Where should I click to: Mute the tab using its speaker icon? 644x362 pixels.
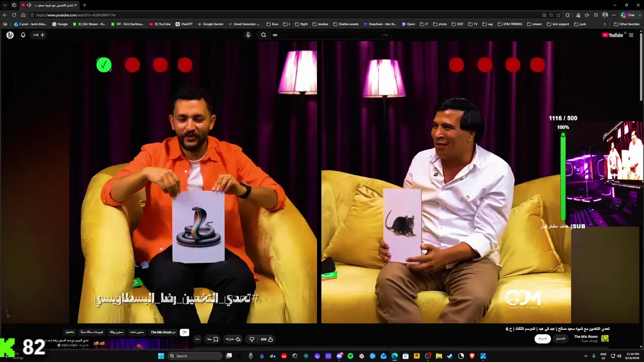point(29,5)
